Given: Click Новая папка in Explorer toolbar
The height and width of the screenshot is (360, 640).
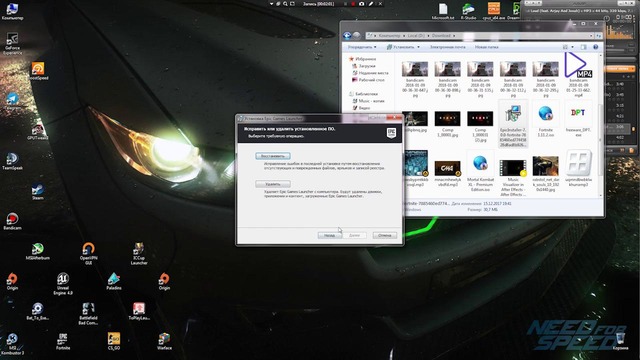Looking at the screenshot, I should pos(487,47).
